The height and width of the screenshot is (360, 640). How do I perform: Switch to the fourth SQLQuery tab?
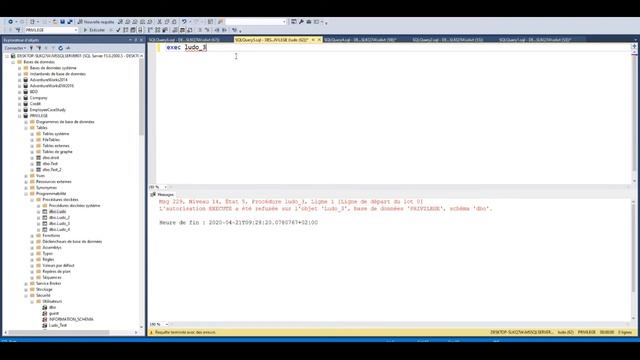point(448,40)
